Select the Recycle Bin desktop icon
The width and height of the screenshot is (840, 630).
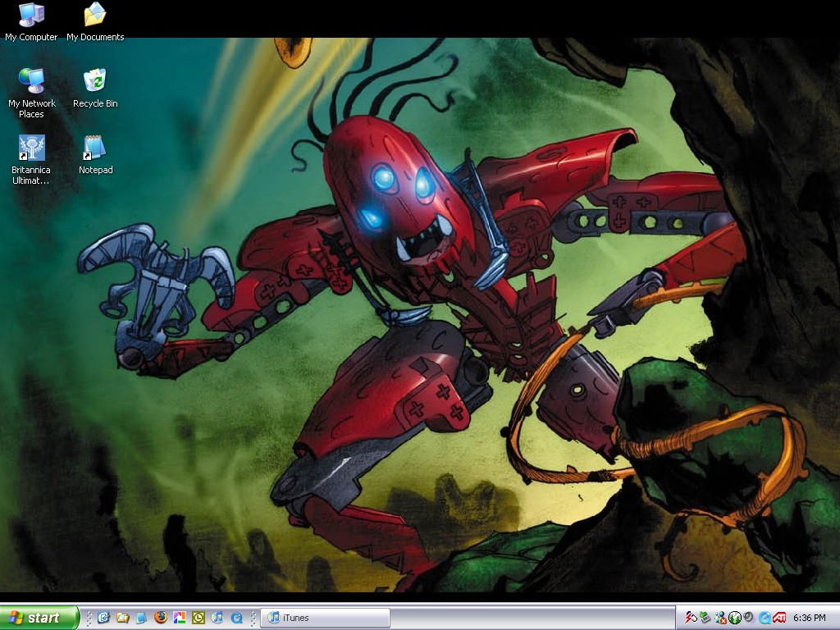click(x=95, y=89)
